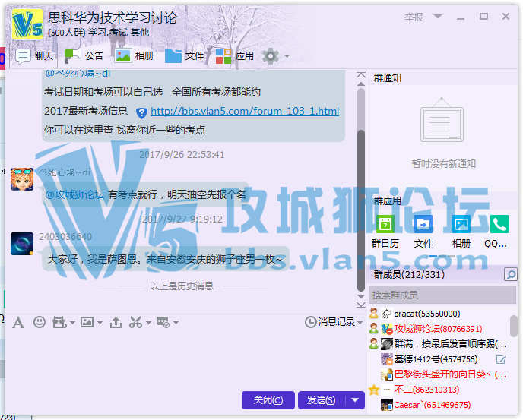
Task: Open the 相册 album tab
Action: (x=134, y=55)
